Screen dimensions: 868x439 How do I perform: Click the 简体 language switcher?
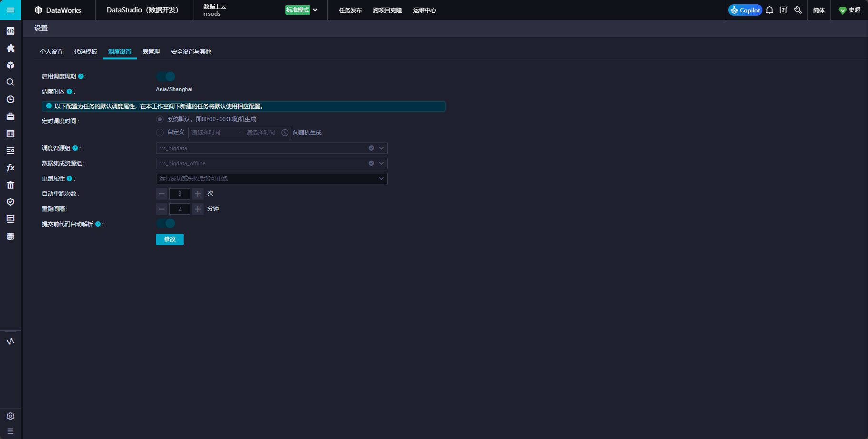coord(819,10)
